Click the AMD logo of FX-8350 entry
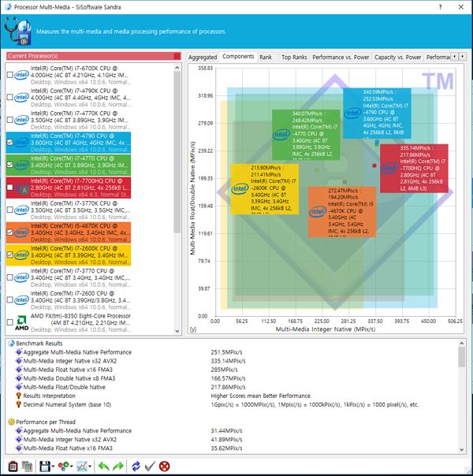The width and height of the screenshot is (473, 476). tap(22, 322)
